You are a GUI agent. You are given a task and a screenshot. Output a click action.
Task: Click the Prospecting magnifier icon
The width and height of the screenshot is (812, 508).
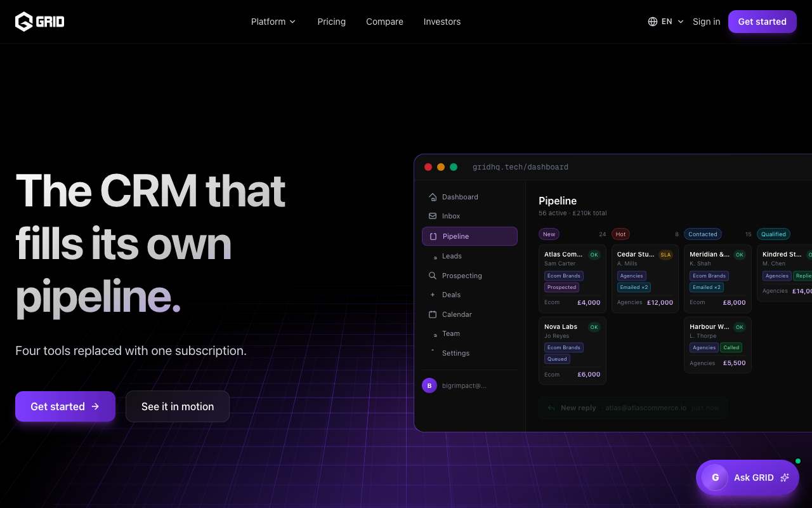point(433,276)
